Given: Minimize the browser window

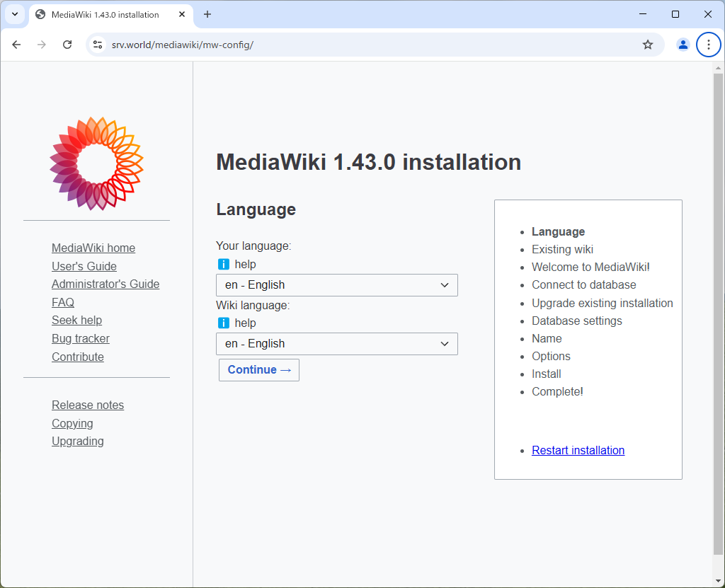Looking at the screenshot, I should click(643, 14).
